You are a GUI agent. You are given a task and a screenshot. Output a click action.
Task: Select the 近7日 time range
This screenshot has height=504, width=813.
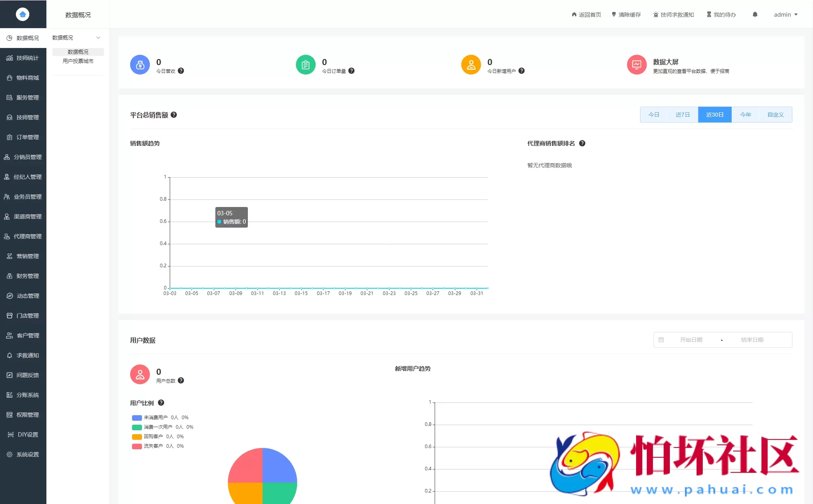click(682, 115)
